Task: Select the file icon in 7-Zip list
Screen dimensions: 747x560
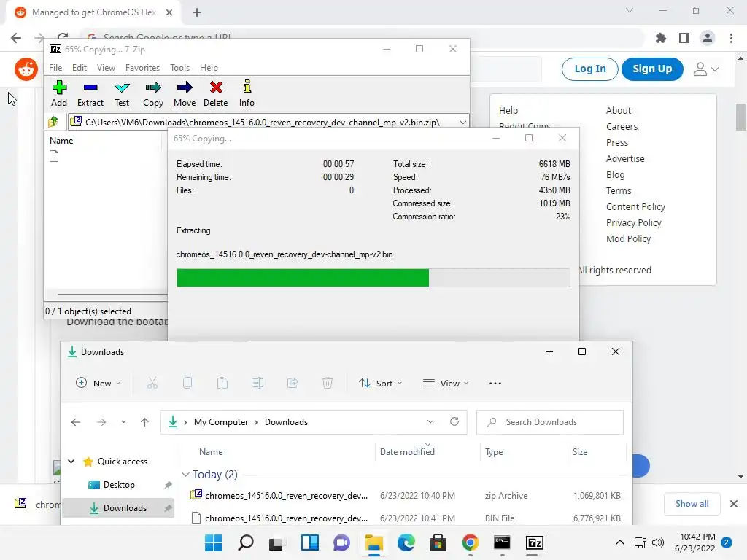Action: pyautogui.click(x=54, y=156)
